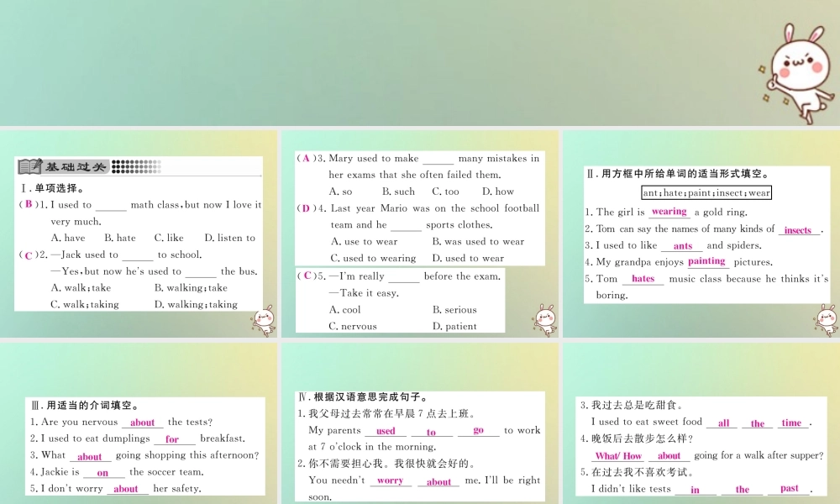Click the pink answer 'insects'
Viewport: 840px width, 504px height.
pyautogui.click(x=798, y=230)
